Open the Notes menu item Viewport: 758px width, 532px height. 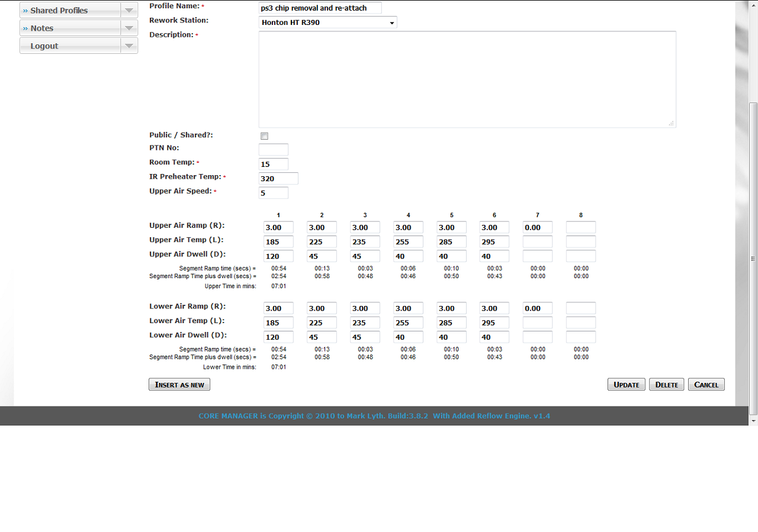point(70,28)
